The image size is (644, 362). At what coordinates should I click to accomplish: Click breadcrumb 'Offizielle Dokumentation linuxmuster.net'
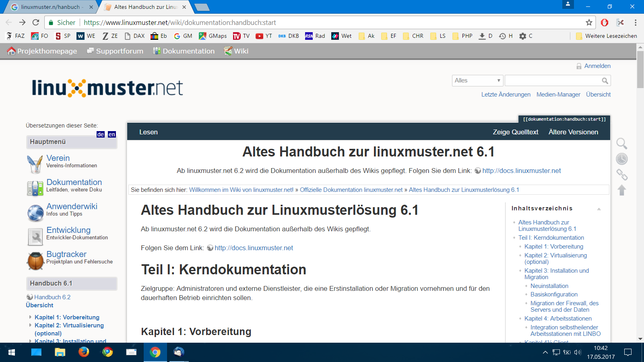tap(351, 190)
